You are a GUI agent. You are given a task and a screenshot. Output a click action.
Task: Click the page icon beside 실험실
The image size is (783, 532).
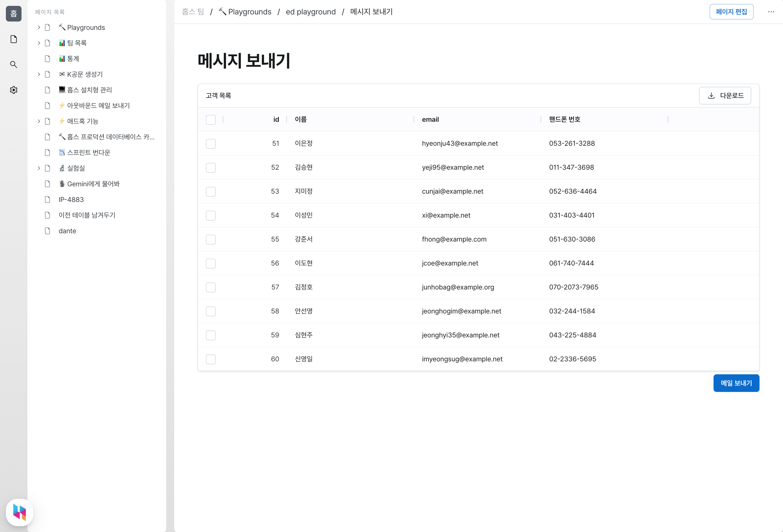[47, 168]
